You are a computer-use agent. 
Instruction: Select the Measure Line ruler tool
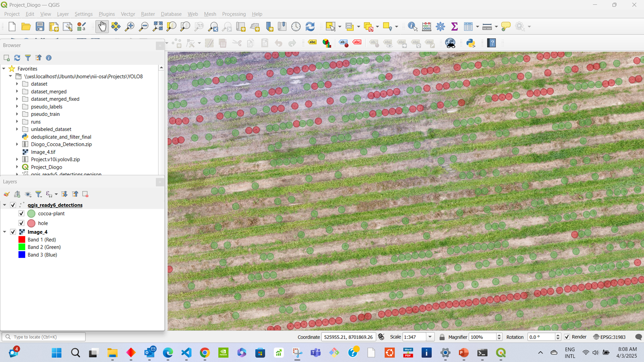(x=487, y=26)
